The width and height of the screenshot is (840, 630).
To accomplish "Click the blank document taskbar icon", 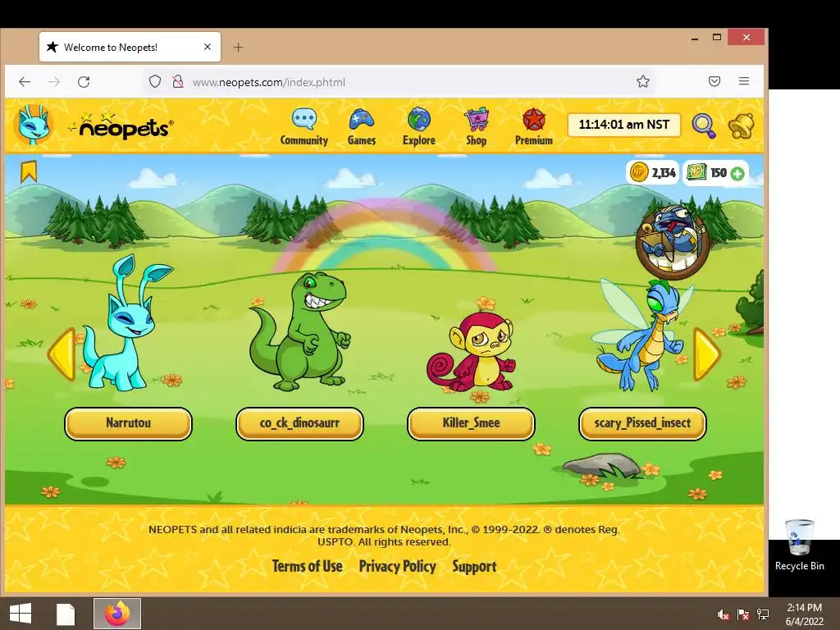I will tap(66, 614).
